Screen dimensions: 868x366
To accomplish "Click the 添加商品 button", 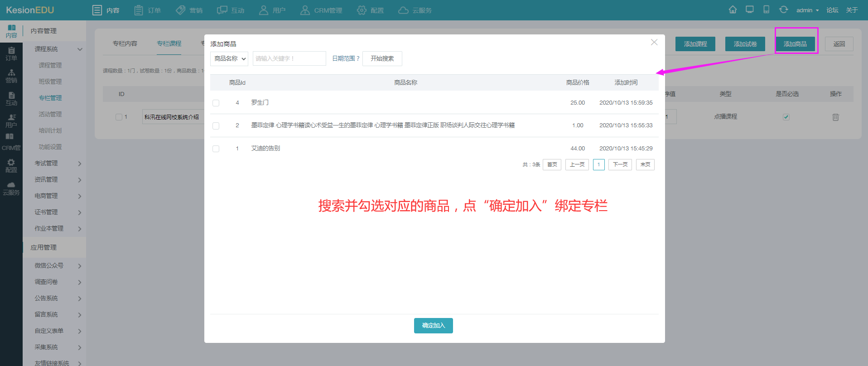I will pos(795,44).
